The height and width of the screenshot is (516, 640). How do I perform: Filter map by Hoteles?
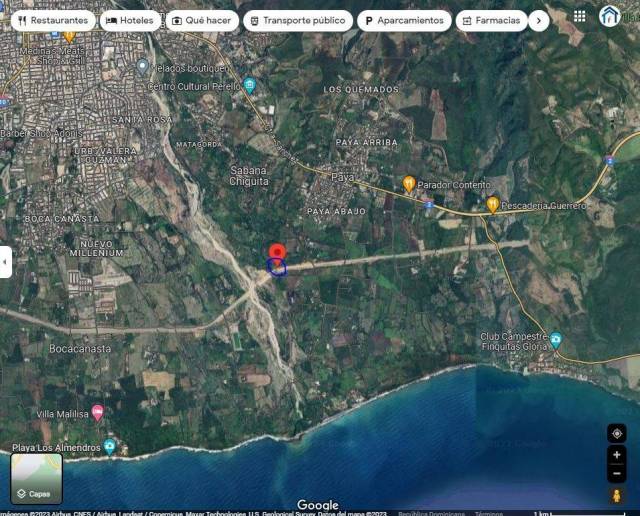(131, 20)
